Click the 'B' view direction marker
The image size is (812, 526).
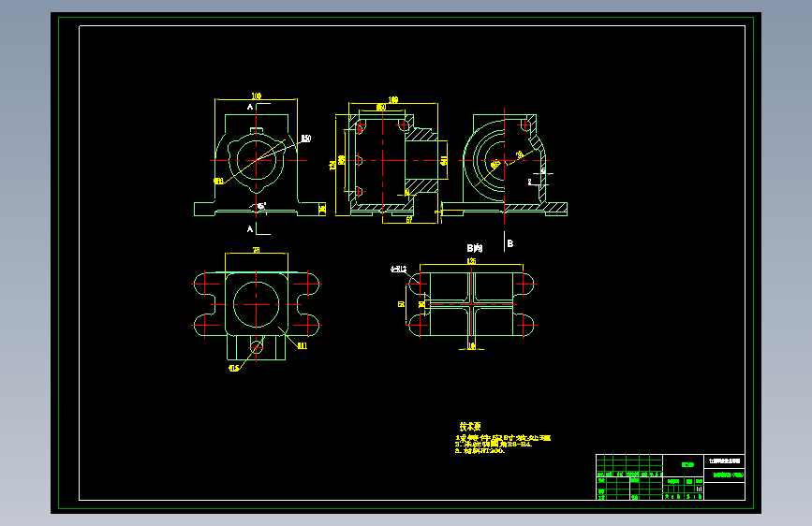tap(510, 243)
